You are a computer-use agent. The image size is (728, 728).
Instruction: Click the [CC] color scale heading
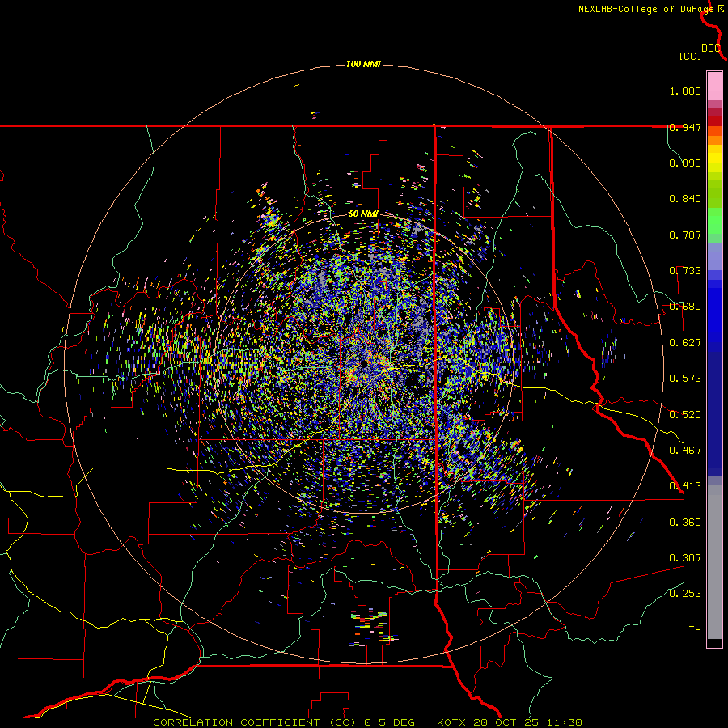coord(690,56)
